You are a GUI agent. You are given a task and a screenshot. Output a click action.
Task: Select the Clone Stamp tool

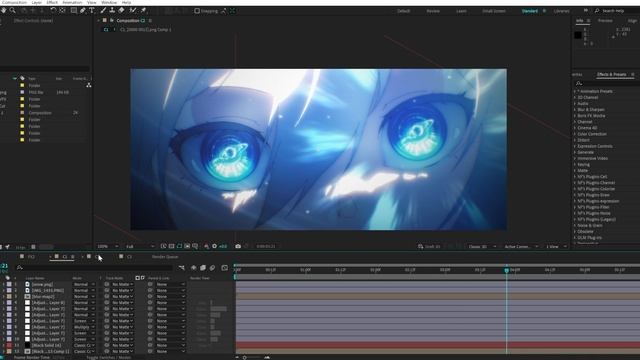[x=112, y=10]
